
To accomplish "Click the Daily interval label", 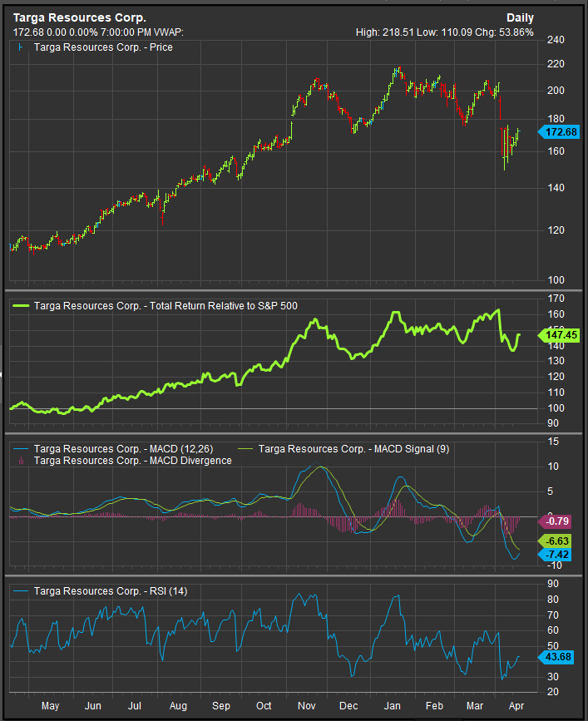I will [520, 18].
